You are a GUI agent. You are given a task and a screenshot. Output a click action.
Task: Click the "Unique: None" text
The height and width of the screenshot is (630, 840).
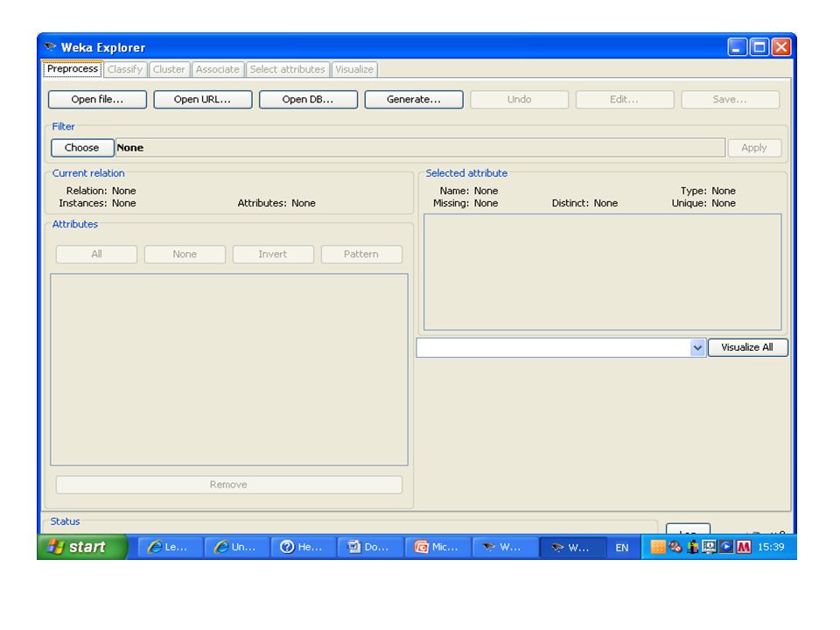[x=703, y=203]
